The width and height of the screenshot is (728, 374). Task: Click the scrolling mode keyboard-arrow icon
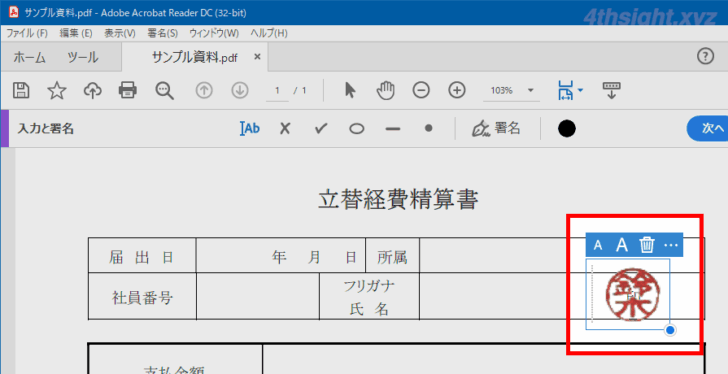pos(611,90)
